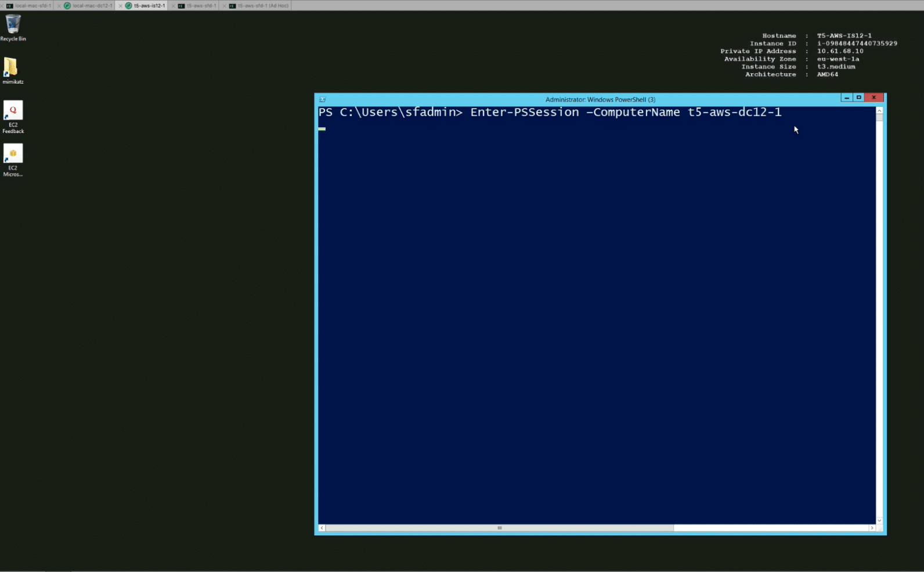This screenshot has width=924, height=572.
Task: Close the t5-aws-sfd-1 (Ad Hoc) tab with its X
Action: pyautogui.click(x=225, y=6)
